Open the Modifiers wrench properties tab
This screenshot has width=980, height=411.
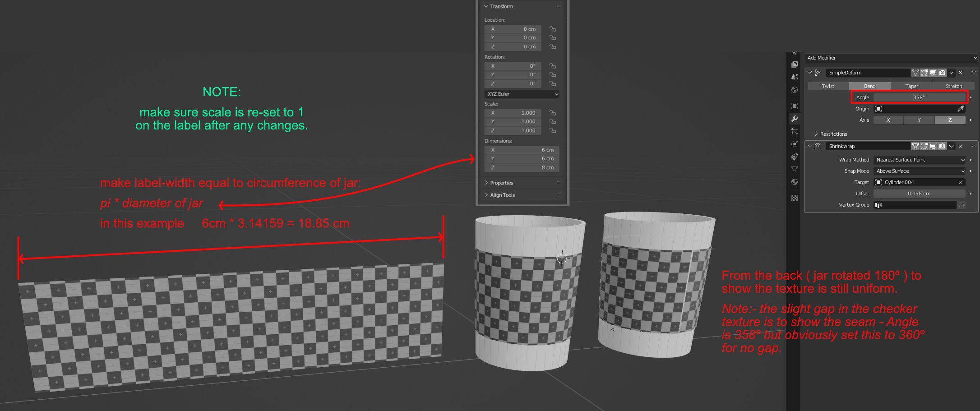coord(795,119)
